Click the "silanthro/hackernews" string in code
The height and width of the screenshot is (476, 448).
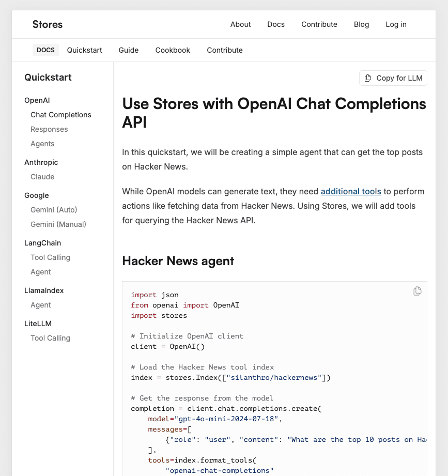pos(274,378)
